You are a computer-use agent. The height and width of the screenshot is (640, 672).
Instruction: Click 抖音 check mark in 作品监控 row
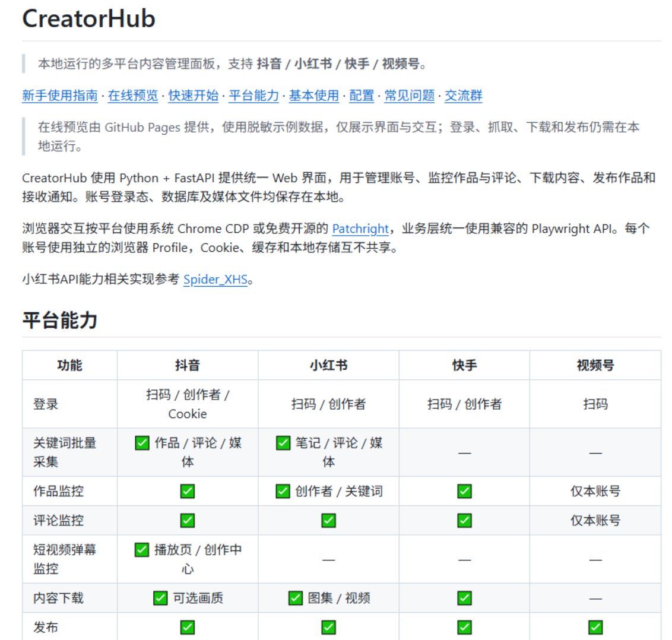[x=187, y=491]
